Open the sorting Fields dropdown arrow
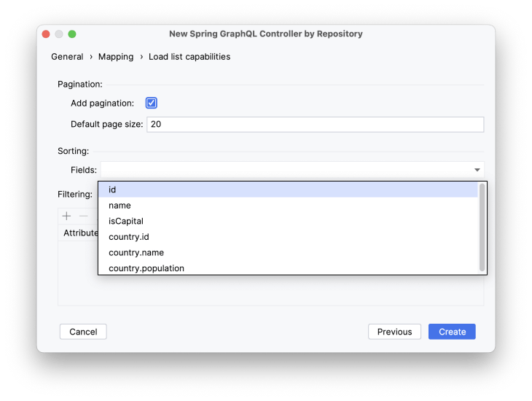The image size is (532, 401). (477, 170)
